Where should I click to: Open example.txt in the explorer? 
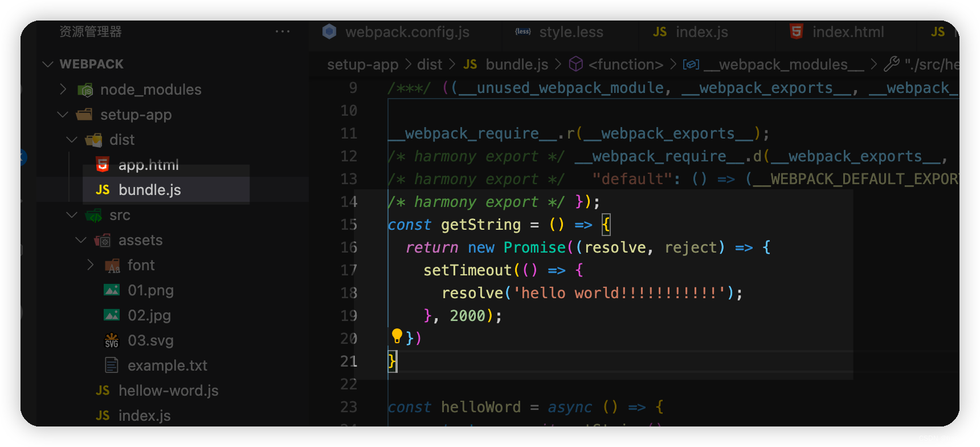coord(168,365)
